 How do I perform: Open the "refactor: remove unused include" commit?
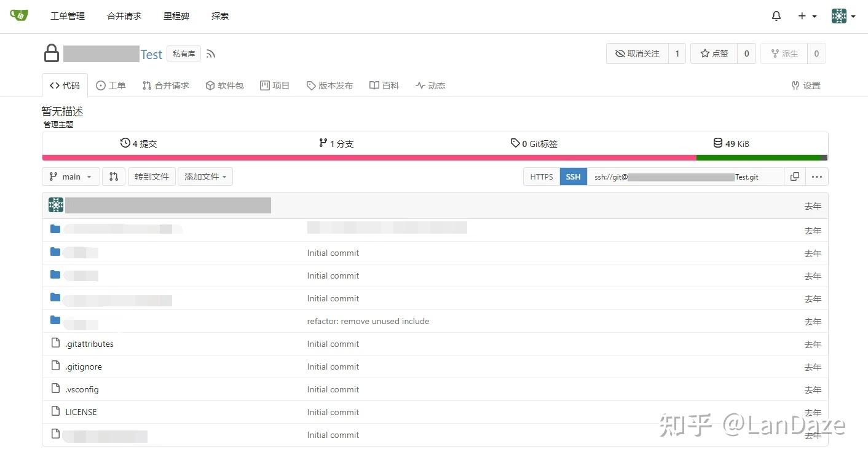tap(368, 321)
